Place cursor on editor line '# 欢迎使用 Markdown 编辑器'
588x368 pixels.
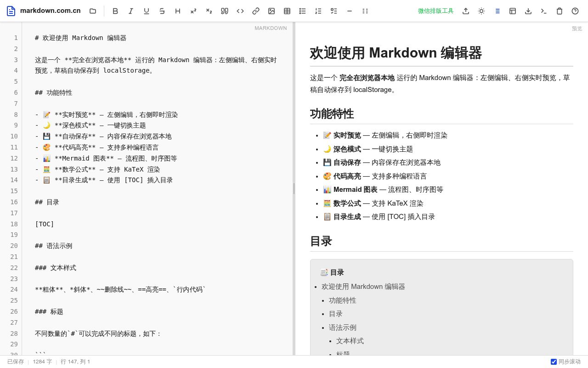(81, 38)
